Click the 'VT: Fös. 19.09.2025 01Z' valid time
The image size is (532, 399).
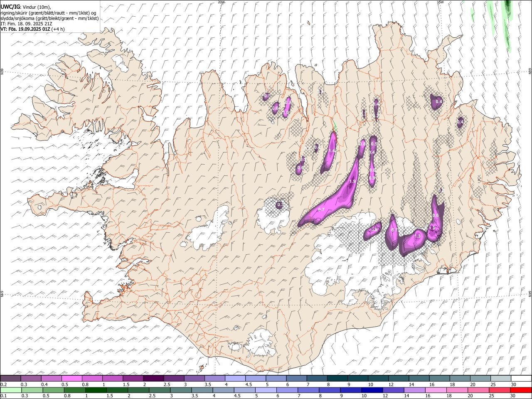[25, 29]
